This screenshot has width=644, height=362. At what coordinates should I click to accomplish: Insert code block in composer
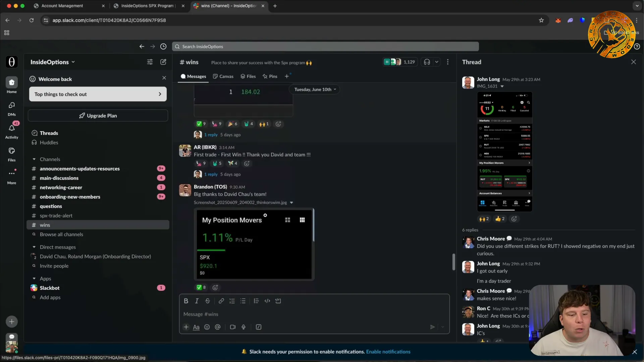278,301
